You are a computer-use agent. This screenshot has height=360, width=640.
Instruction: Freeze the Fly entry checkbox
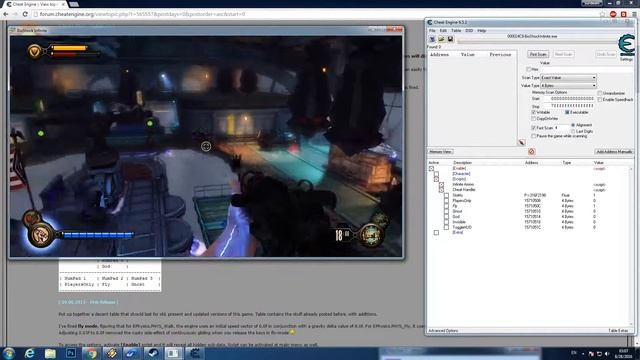[x=446, y=206]
